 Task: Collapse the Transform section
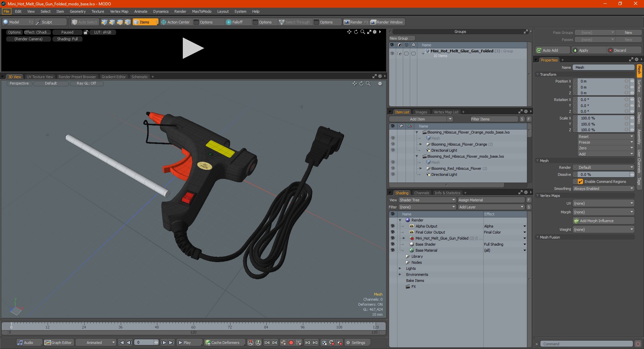tap(537, 74)
